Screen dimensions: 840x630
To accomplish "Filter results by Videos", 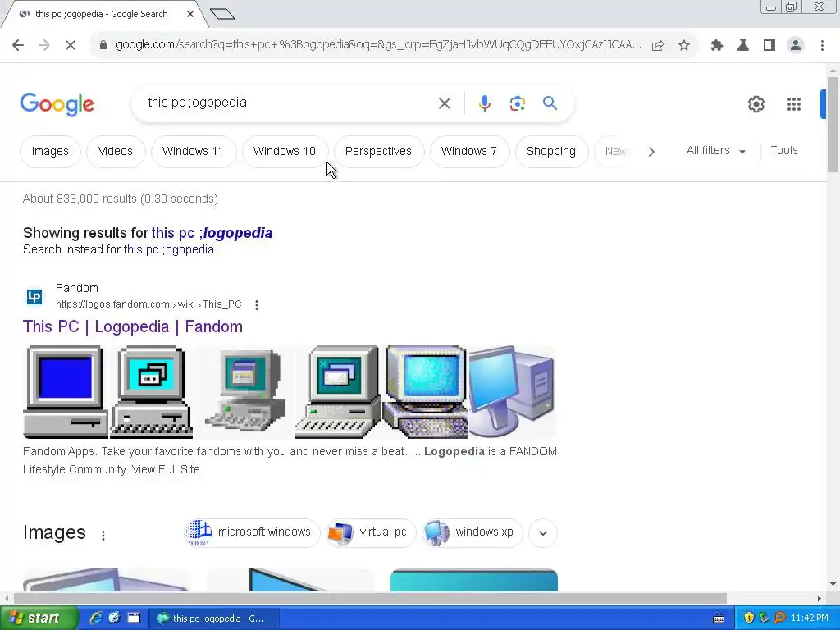I will point(115,152).
